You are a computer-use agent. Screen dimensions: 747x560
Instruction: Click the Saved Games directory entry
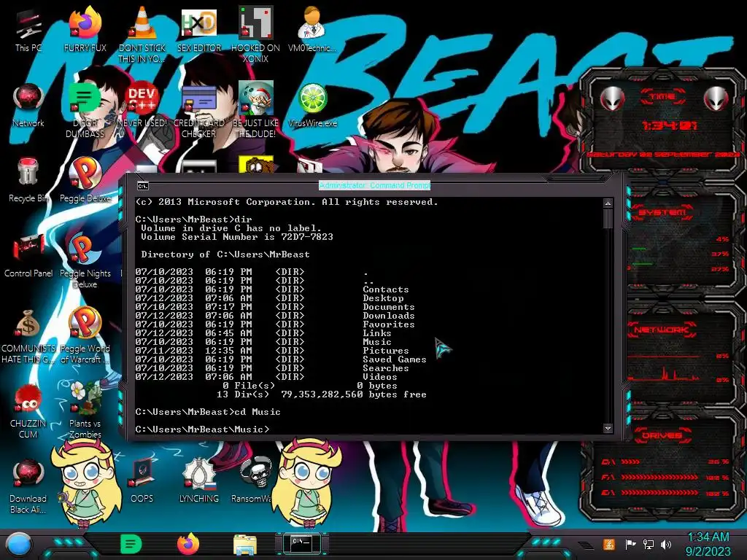[394, 359]
